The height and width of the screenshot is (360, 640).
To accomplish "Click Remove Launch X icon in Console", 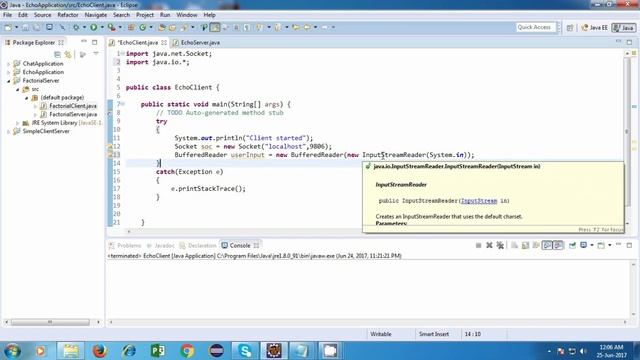I will [x=489, y=245].
